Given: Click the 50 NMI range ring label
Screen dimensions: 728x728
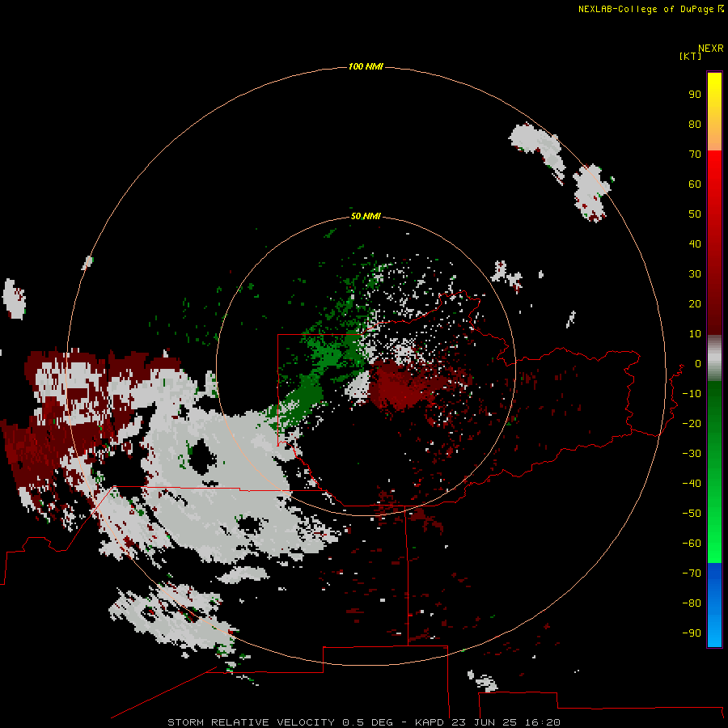Looking at the screenshot, I should pos(366,216).
